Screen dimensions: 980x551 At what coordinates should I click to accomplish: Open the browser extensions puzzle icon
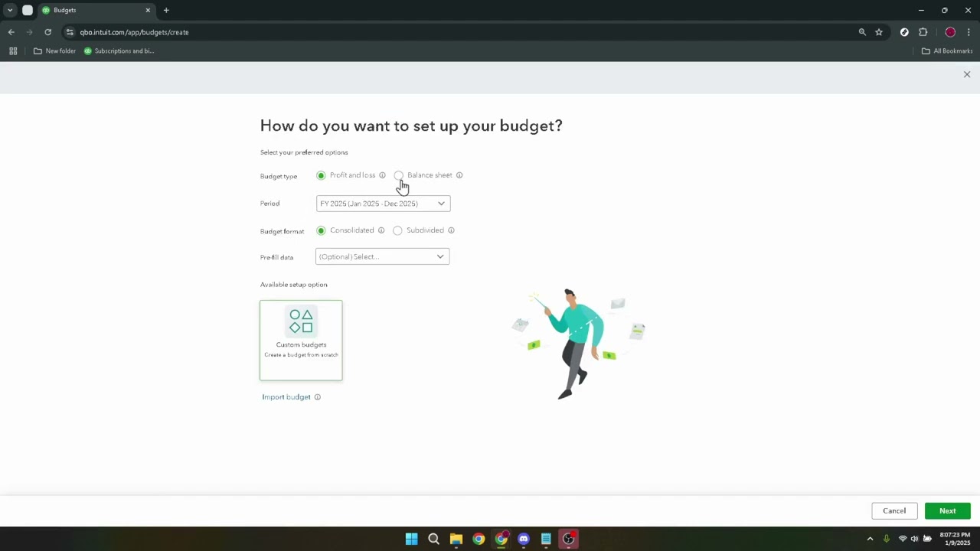(923, 32)
